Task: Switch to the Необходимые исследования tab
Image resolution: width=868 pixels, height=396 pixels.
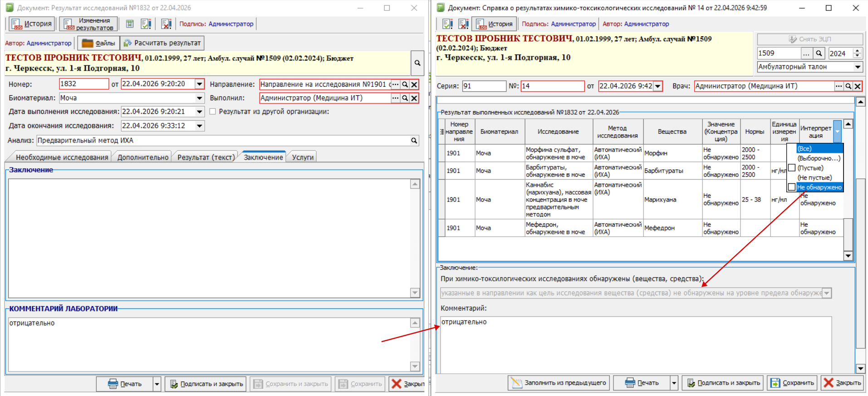Action: point(62,157)
